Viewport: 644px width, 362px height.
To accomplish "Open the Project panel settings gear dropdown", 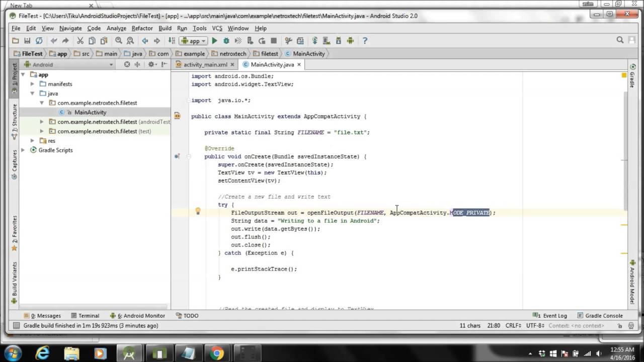I will point(152,64).
